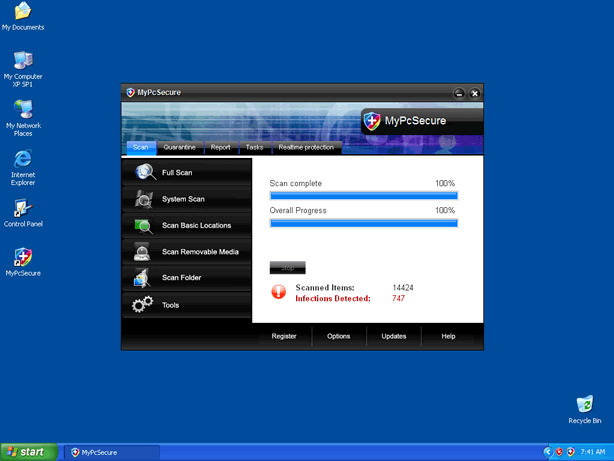Choose the Scan Removable Media icon
This screenshot has width=614, height=461.
(x=143, y=252)
